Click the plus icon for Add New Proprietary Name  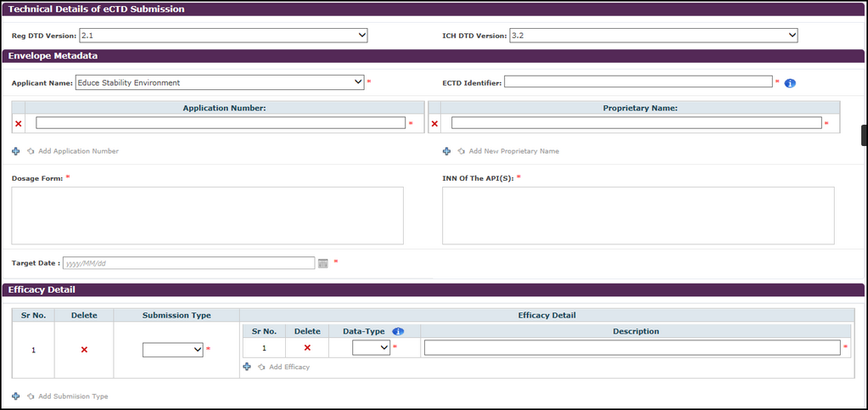[x=447, y=151]
